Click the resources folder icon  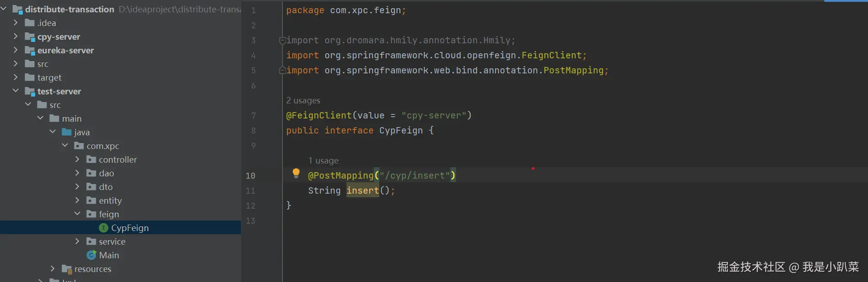[x=67, y=269]
